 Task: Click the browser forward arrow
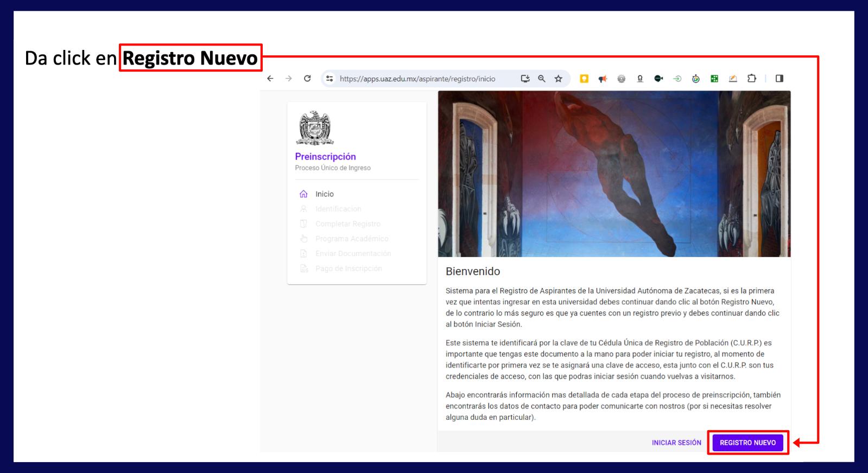point(289,79)
